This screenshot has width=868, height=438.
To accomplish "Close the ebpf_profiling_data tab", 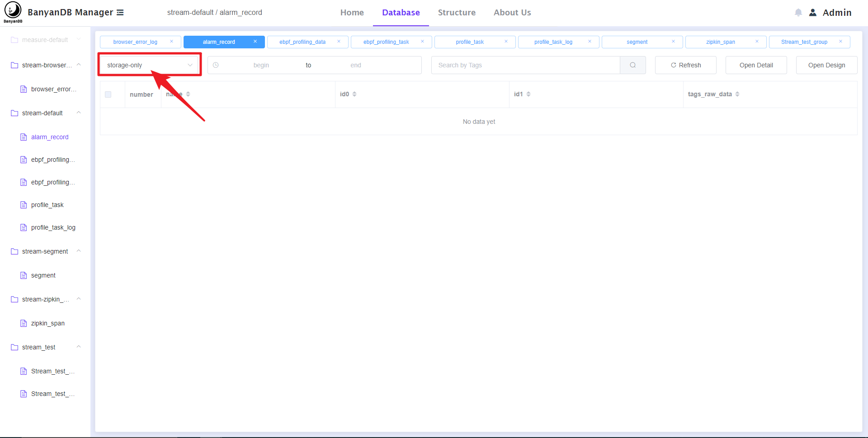I will coord(339,42).
